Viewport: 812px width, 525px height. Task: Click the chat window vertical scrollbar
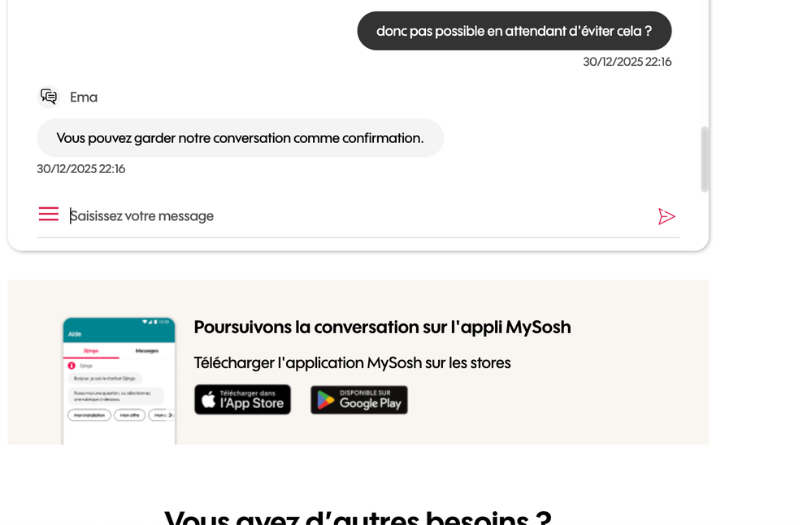click(705, 158)
